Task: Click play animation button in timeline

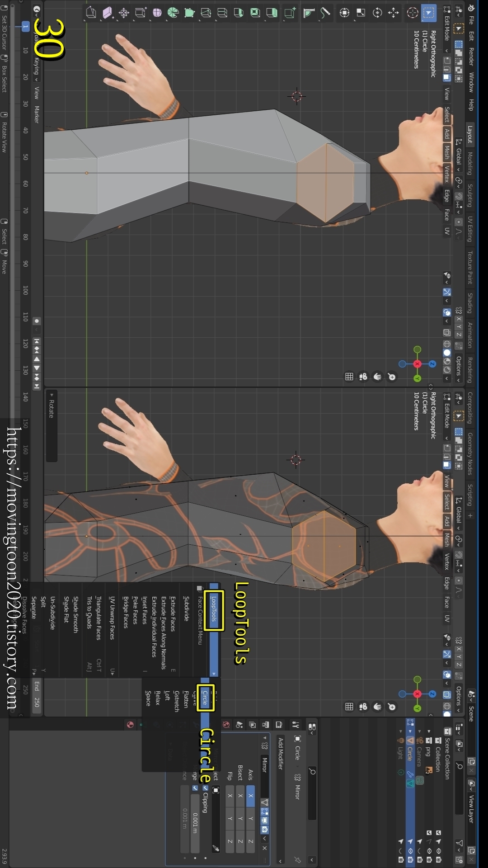Action: point(37,368)
